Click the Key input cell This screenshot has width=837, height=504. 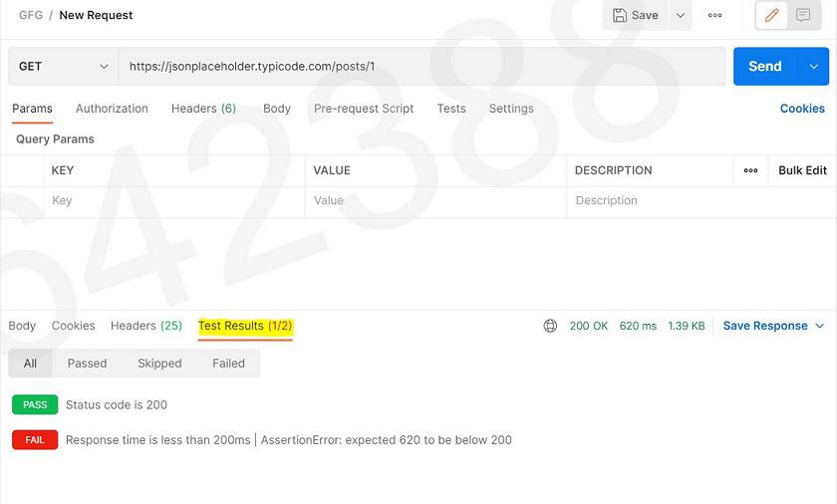coord(174,201)
